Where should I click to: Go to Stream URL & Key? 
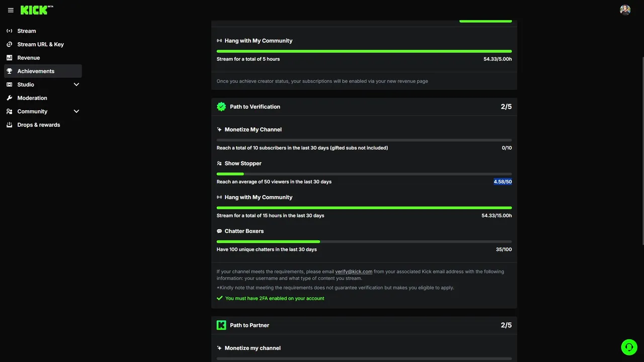click(40, 44)
